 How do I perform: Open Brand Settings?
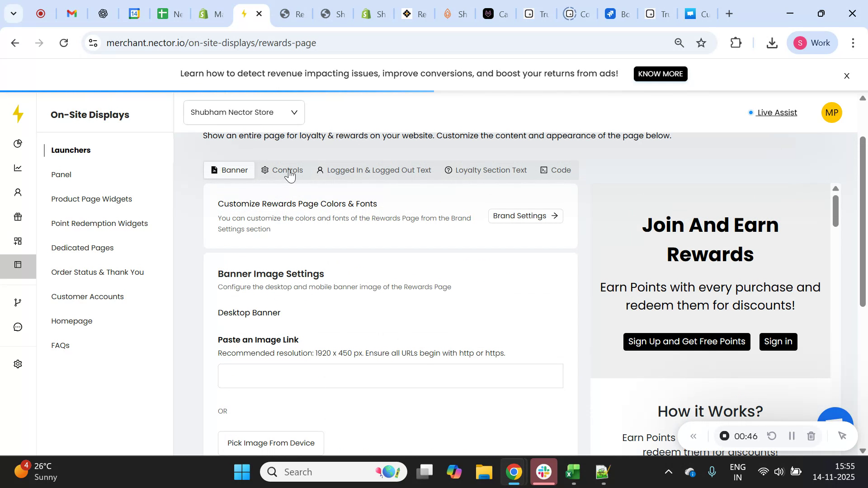tap(525, 216)
